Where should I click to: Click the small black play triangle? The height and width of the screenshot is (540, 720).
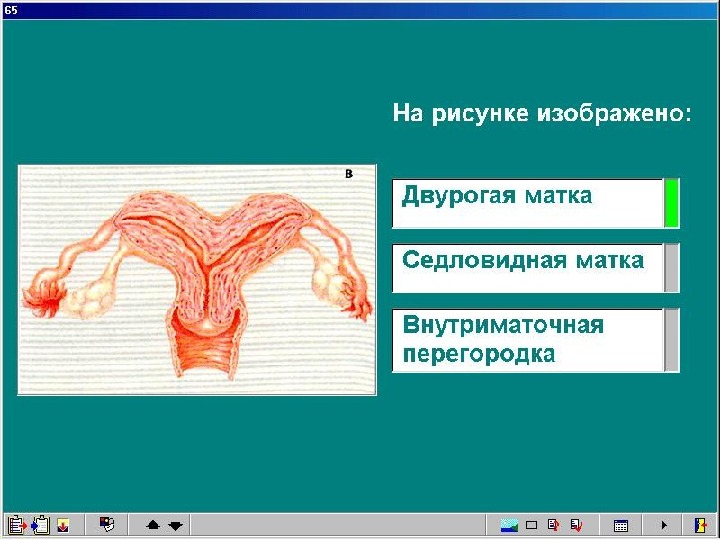[x=664, y=525]
